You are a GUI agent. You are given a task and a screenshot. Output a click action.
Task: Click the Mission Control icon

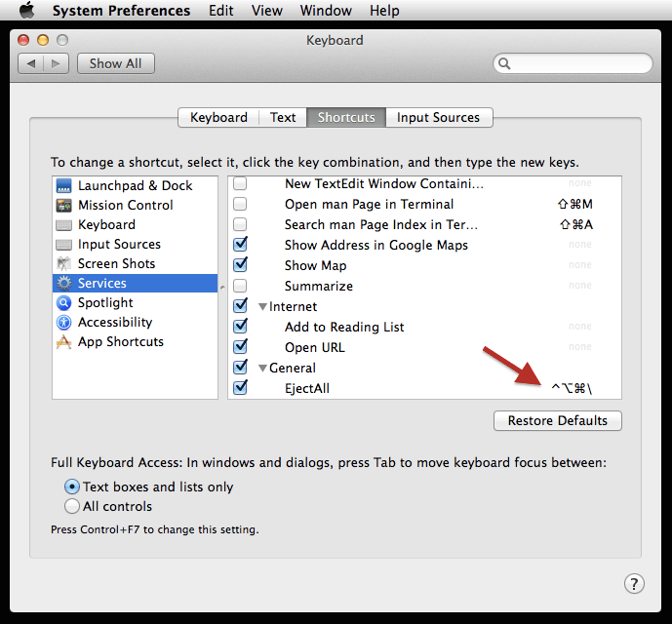coord(63,206)
